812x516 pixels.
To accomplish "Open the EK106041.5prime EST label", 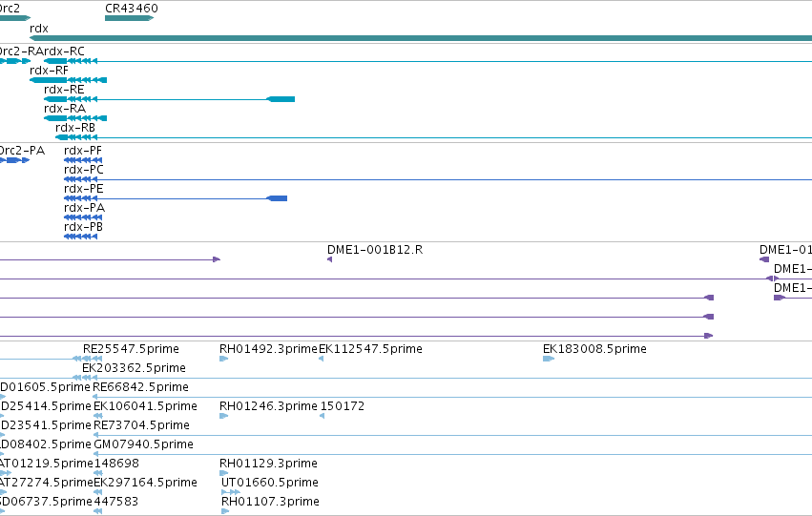I will (146, 407).
